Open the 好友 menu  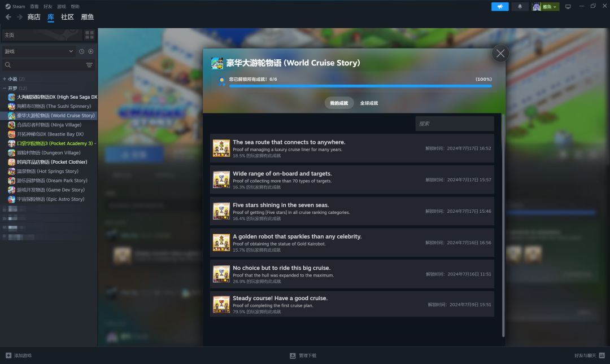(x=48, y=6)
